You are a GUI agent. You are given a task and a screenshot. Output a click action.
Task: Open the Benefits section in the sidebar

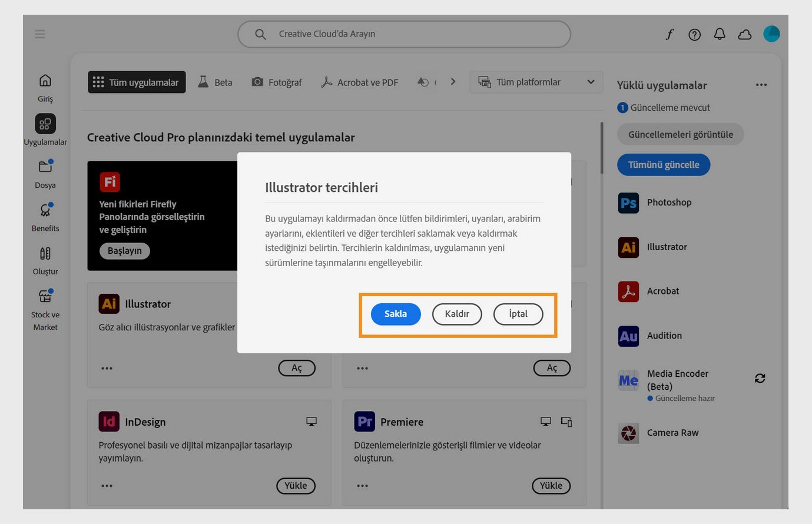click(x=45, y=216)
